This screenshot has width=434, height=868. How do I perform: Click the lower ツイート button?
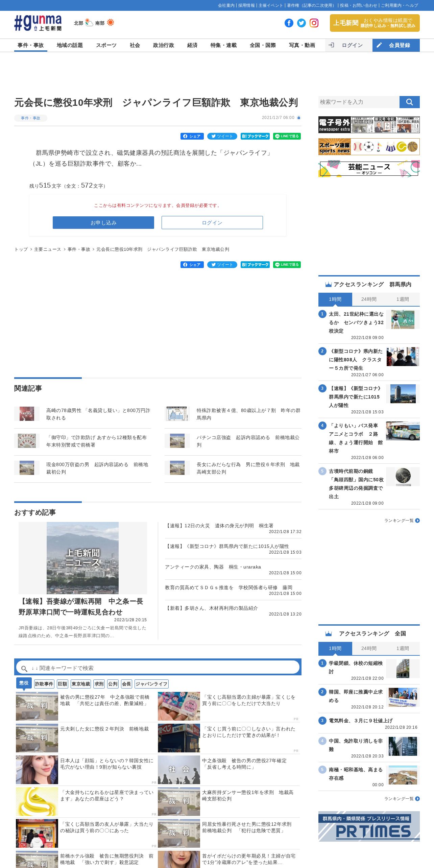(222, 265)
